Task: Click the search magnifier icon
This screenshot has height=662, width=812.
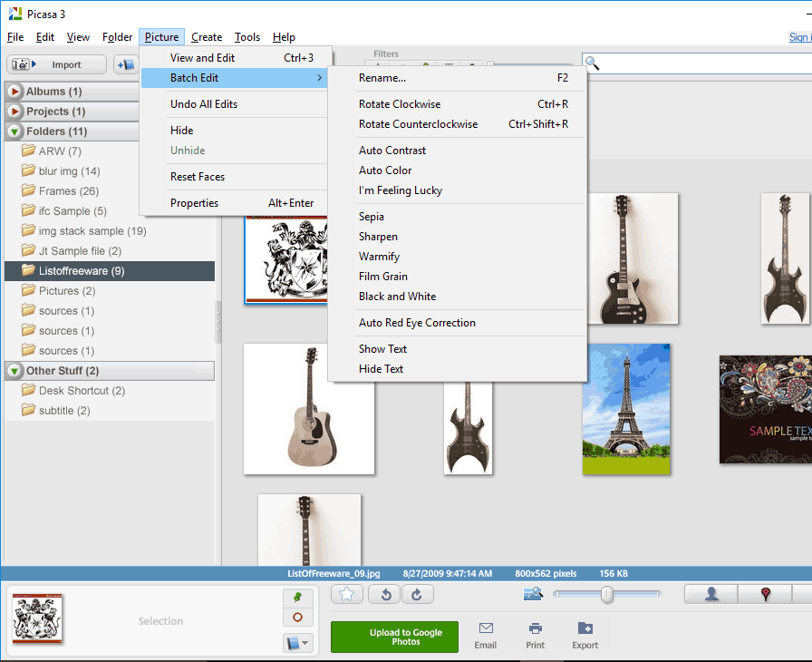Action: tap(592, 63)
